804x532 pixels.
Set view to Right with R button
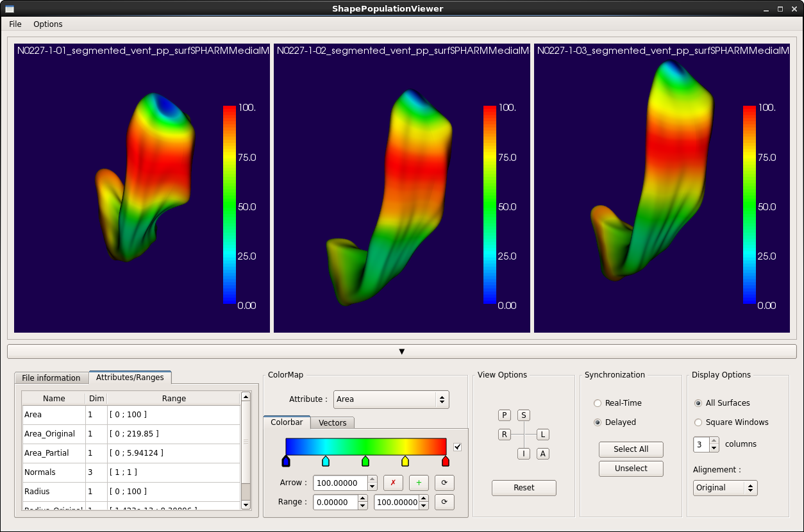(505, 435)
